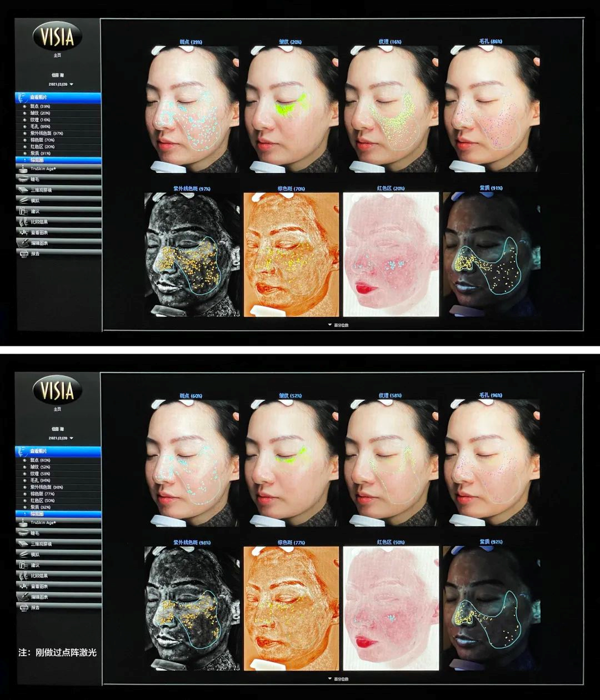Select the highlighted 综览图 row in lower screen
Viewport: 600px width, 700px height.
[x=58, y=514]
